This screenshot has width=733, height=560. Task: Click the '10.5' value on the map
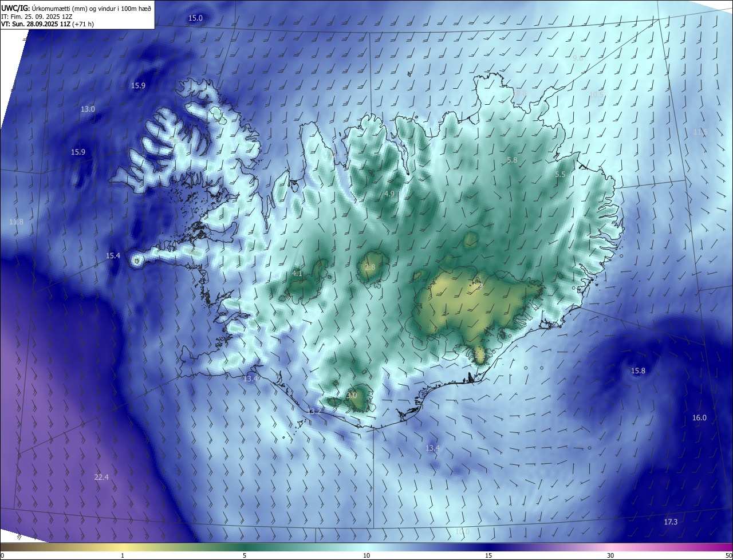click(596, 94)
